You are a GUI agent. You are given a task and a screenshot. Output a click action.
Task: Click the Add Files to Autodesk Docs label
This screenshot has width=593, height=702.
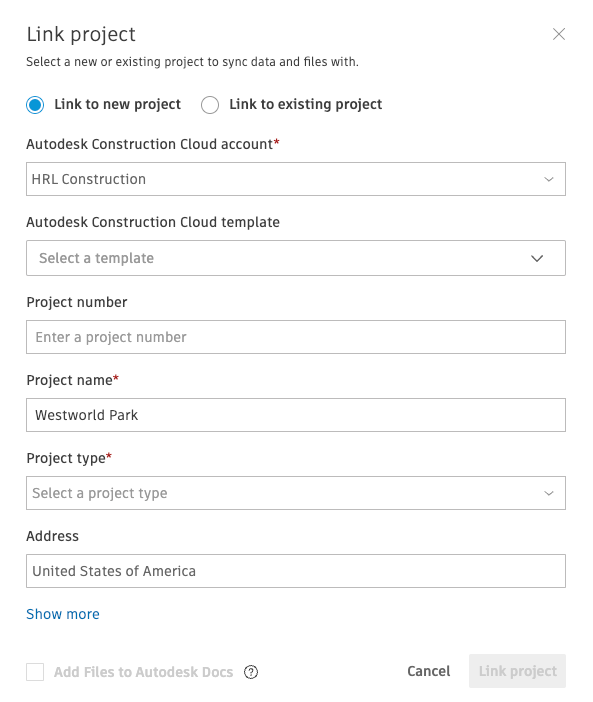point(143,672)
